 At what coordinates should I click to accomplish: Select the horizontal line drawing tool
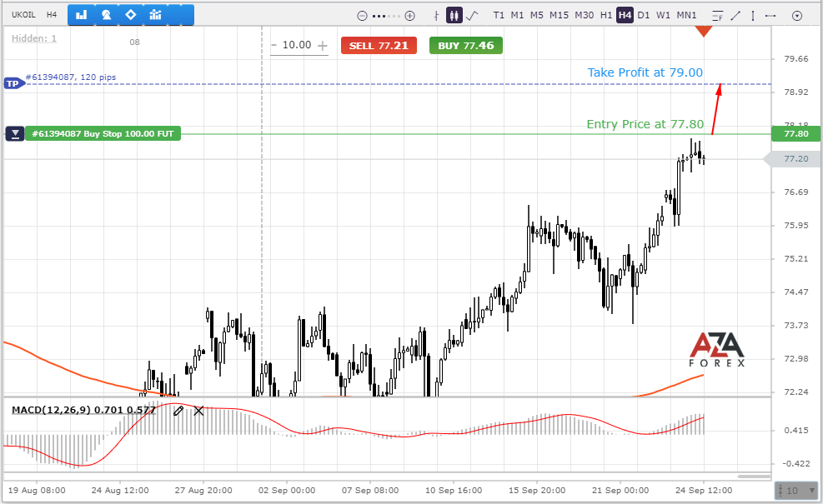pyautogui.click(x=770, y=15)
